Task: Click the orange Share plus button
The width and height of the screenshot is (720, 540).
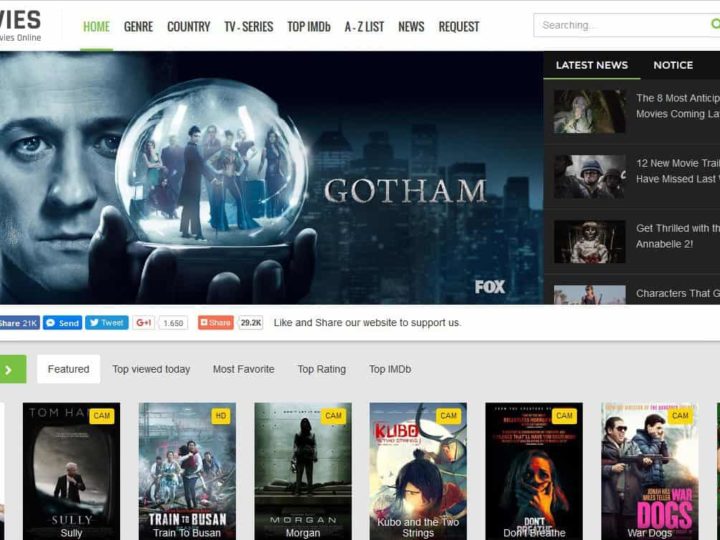Action: coord(216,323)
